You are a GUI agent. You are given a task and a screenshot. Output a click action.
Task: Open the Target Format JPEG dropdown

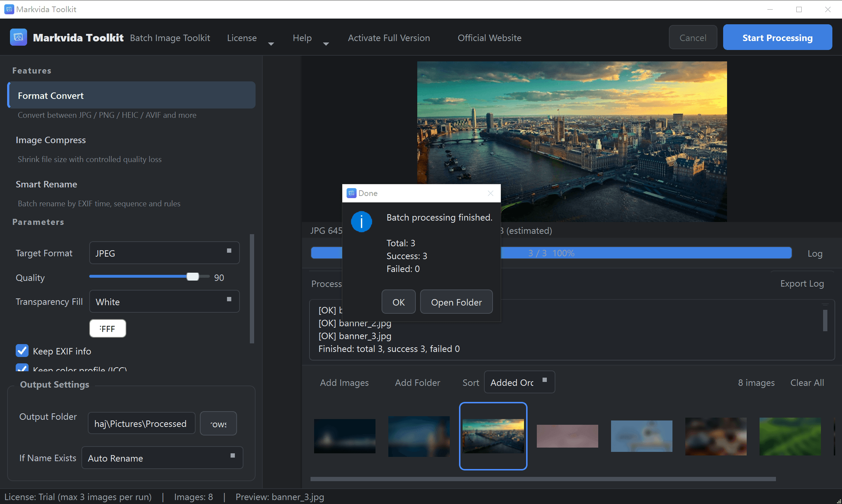tap(164, 253)
